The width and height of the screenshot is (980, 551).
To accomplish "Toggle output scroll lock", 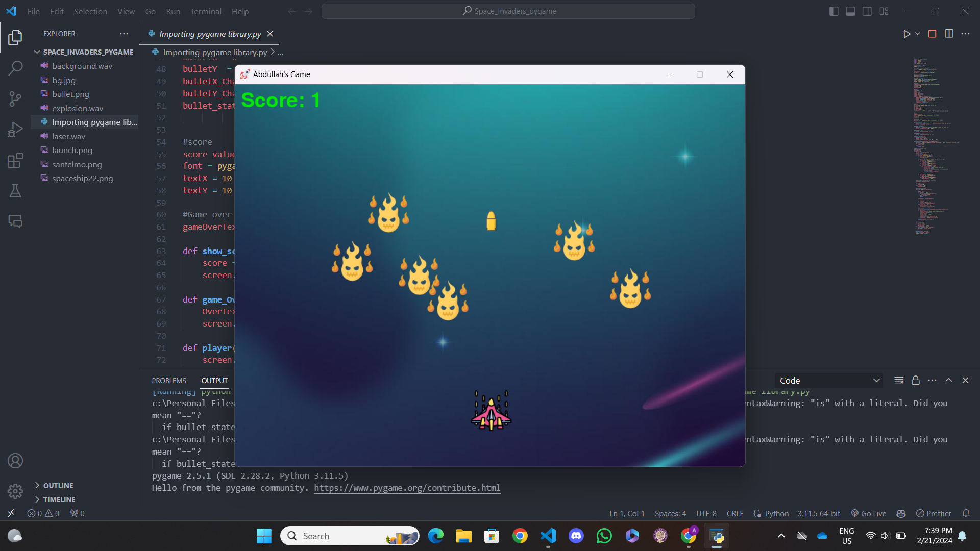I will pyautogui.click(x=916, y=380).
